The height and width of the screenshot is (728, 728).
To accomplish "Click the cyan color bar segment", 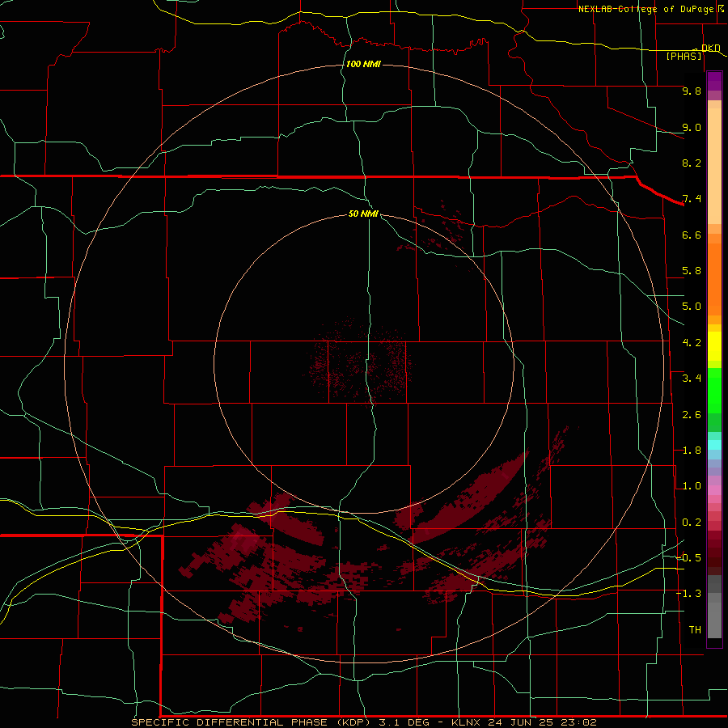I will coord(714,445).
